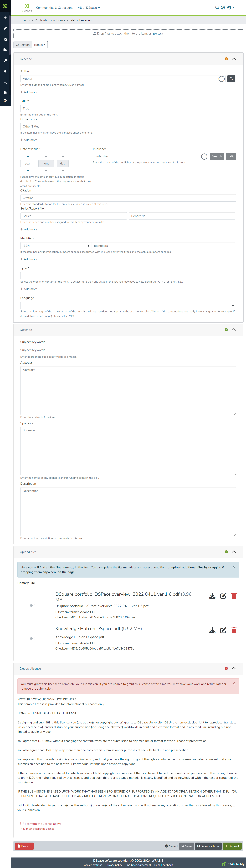
Task: Collapse the Upload files section
Action: tap(234, 552)
